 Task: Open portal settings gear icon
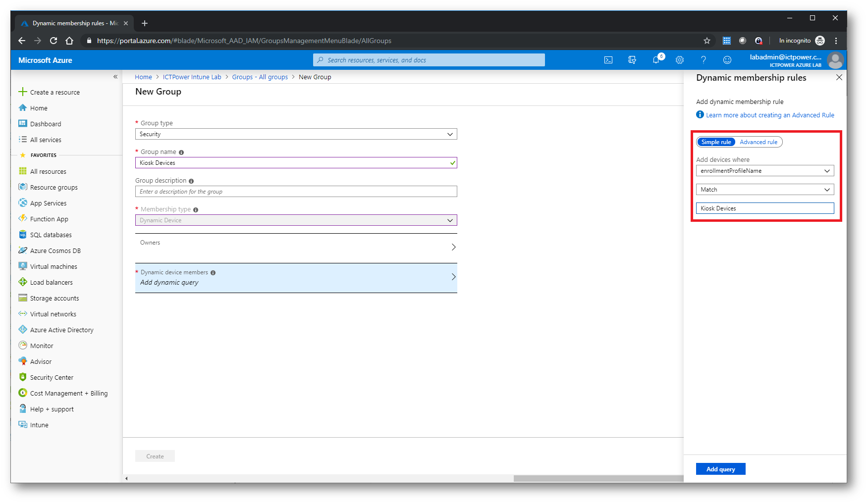[680, 60]
